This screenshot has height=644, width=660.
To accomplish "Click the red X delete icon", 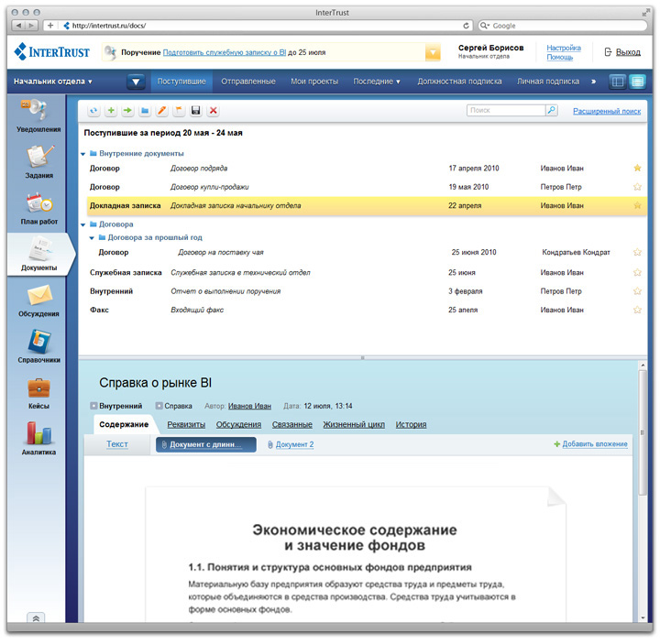I will tap(214, 111).
